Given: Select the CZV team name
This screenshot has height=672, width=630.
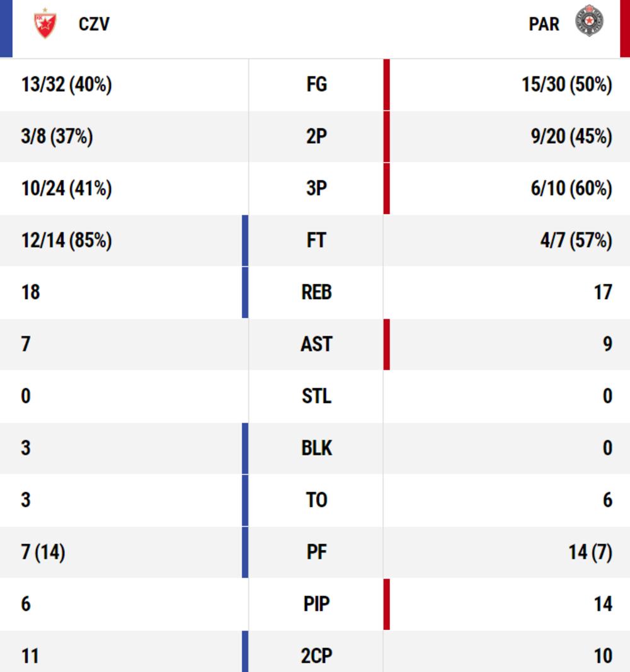Looking at the screenshot, I should pos(94,25).
